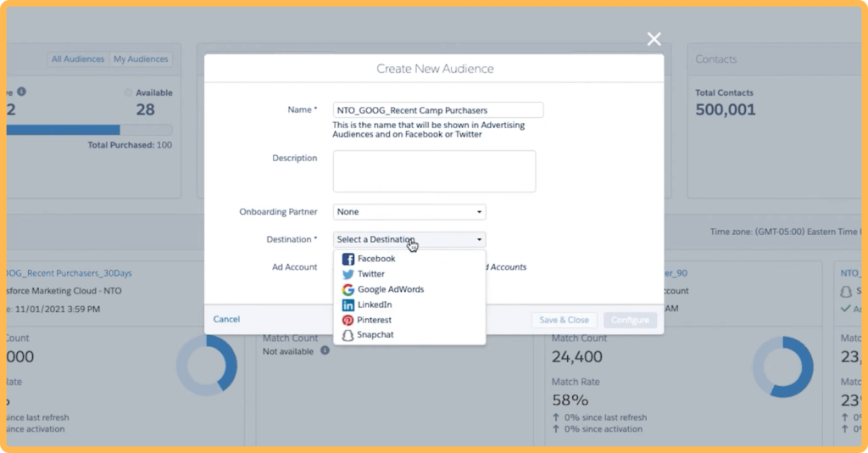
Task: Click the Save & Close button
Action: (564, 320)
